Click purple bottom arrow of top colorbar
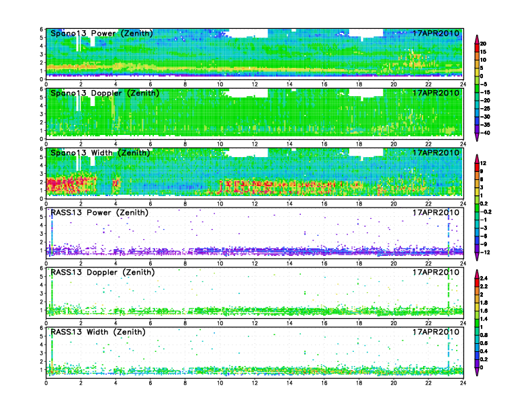532x411 pixels. (477, 137)
